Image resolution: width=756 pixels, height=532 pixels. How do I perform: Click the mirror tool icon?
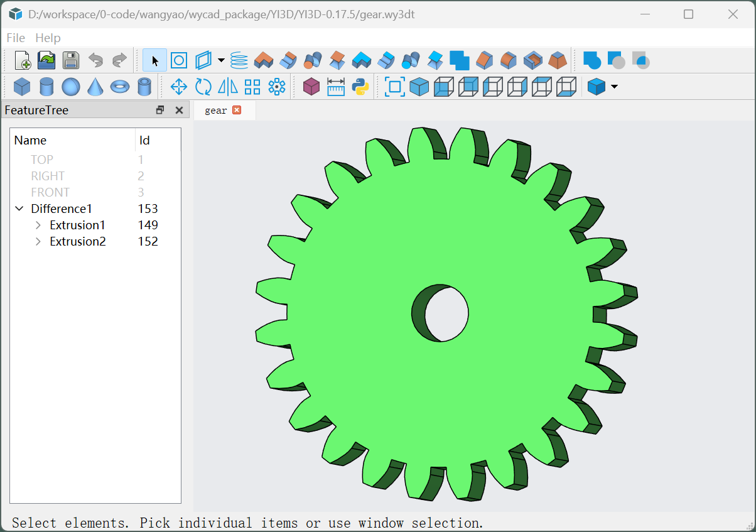point(228,87)
